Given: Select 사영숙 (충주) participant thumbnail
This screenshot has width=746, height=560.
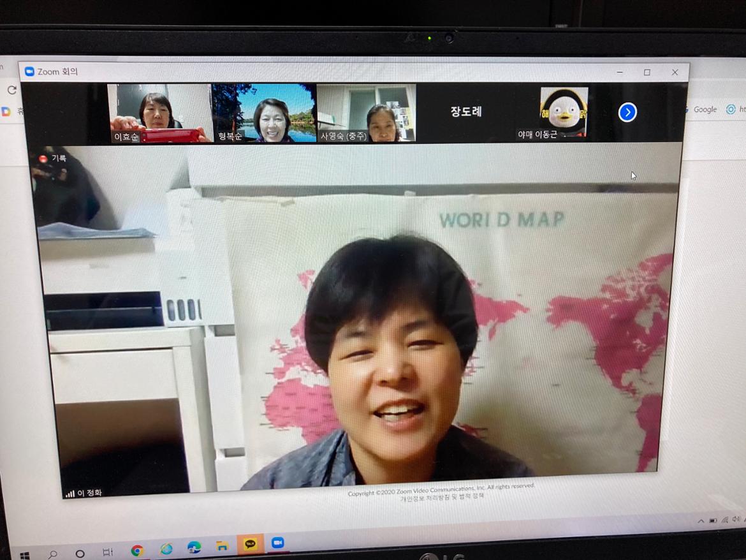Looking at the screenshot, I should [x=366, y=114].
